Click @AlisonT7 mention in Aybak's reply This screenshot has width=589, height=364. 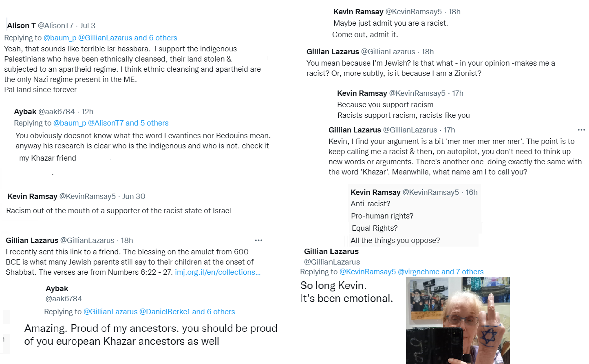point(106,123)
